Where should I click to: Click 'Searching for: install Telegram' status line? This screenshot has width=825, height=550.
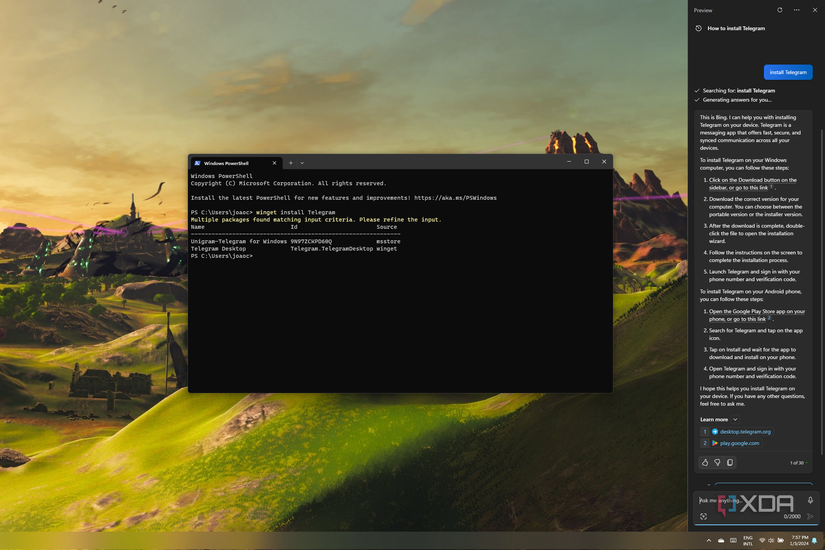(x=738, y=91)
